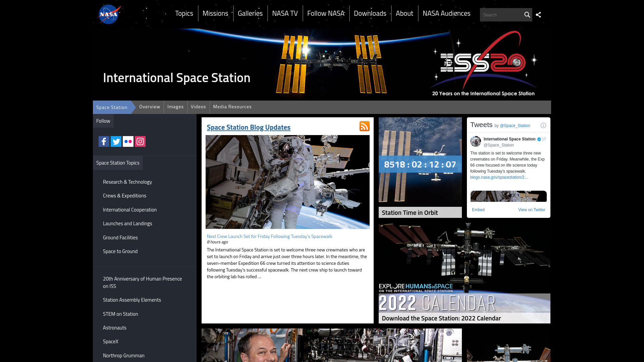This screenshot has height=362, width=644.
Task: Open the Topics menu
Action: pos(184,13)
